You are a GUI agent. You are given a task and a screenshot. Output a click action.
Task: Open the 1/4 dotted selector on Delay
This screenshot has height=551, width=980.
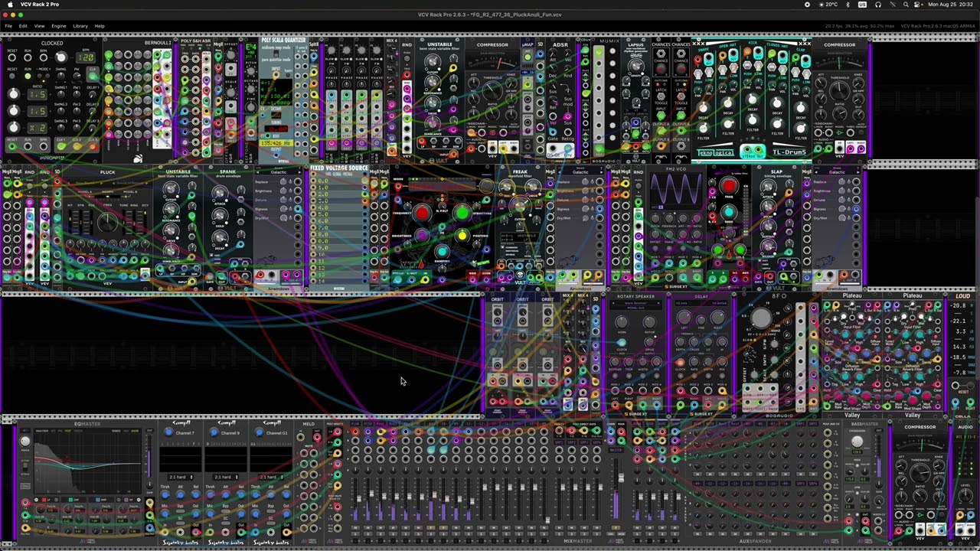point(718,304)
